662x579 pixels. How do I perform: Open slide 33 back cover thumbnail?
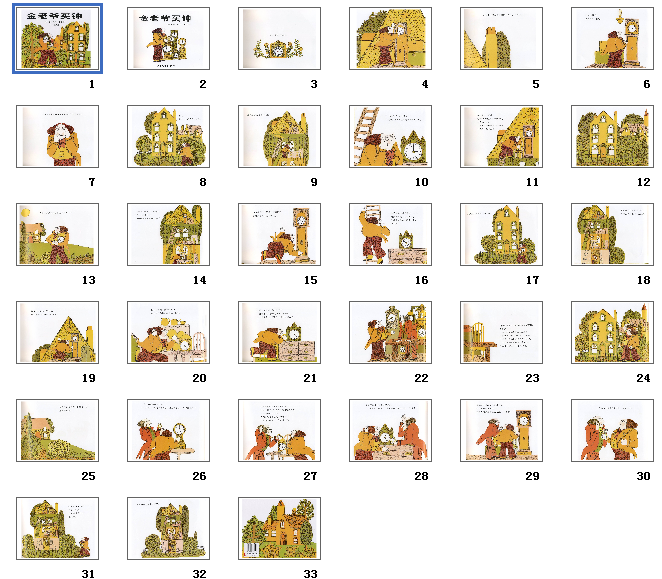click(x=279, y=528)
